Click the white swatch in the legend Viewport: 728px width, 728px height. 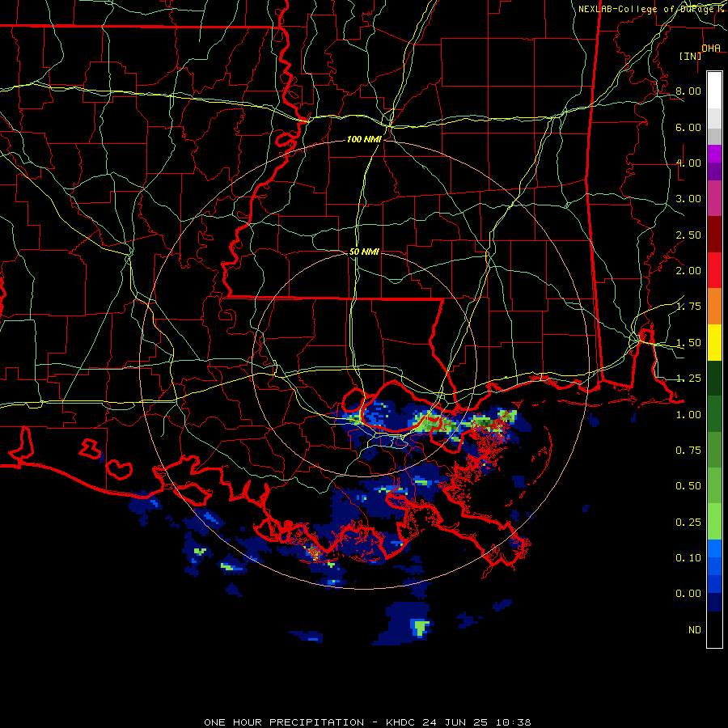pyautogui.click(x=714, y=91)
